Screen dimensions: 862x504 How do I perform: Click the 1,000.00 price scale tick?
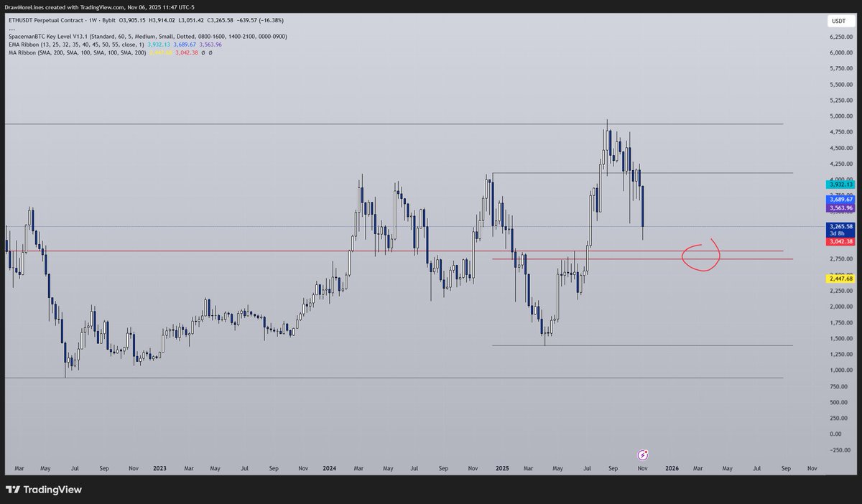pos(840,370)
